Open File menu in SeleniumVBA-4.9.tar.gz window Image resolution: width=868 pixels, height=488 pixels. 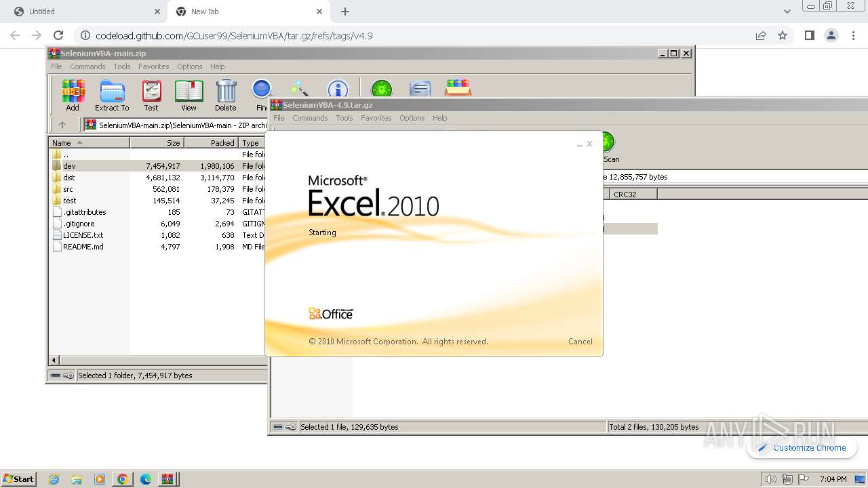point(279,118)
